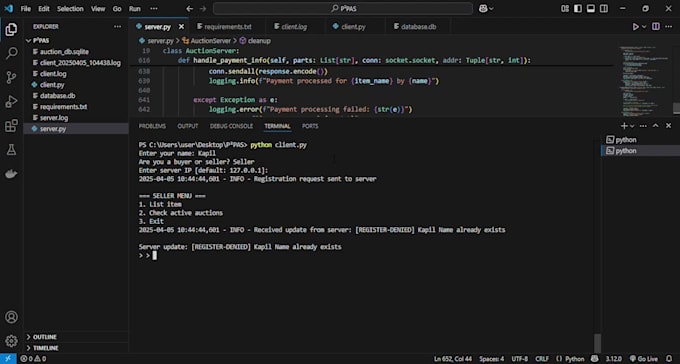Open the View menu
Viewport: 680px width, 364px height.
coord(98,9)
